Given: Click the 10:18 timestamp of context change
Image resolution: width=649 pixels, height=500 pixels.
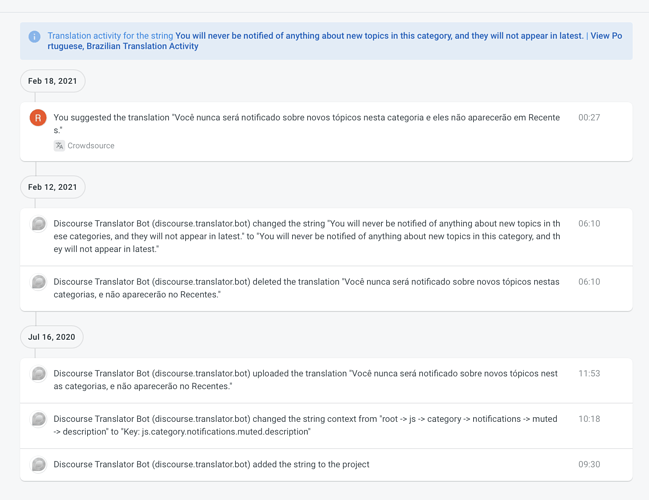Looking at the screenshot, I should click(589, 419).
